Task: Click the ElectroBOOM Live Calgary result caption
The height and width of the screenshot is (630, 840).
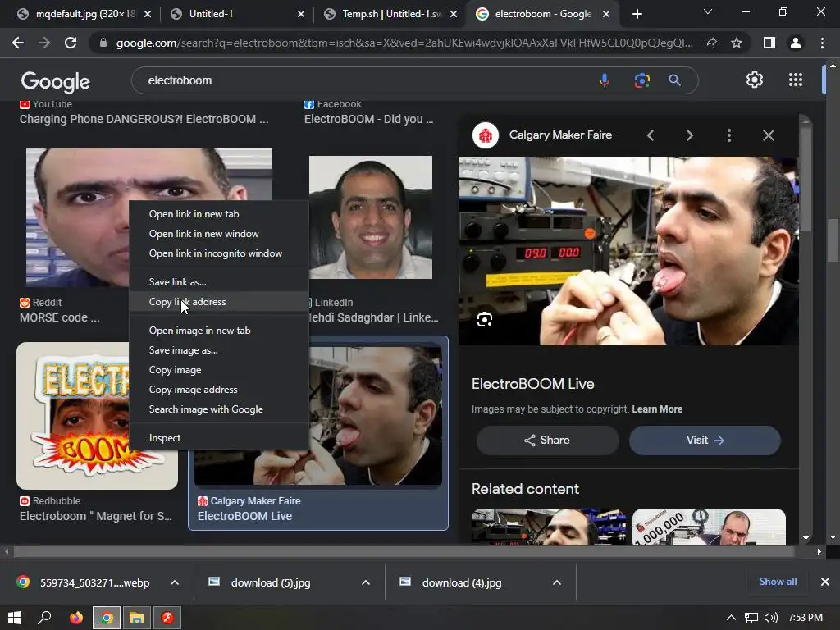Action: tap(244, 517)
